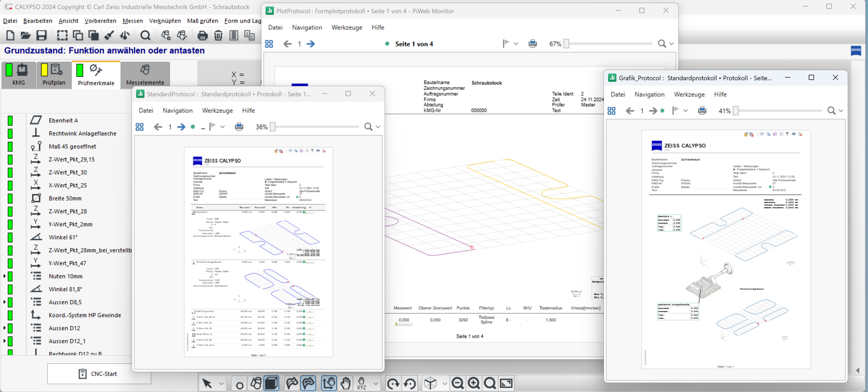The width and height of the screenshot is (868, 392).
Task: Open page overview grid in StandardProtocol window
Action: pos(140,127)
